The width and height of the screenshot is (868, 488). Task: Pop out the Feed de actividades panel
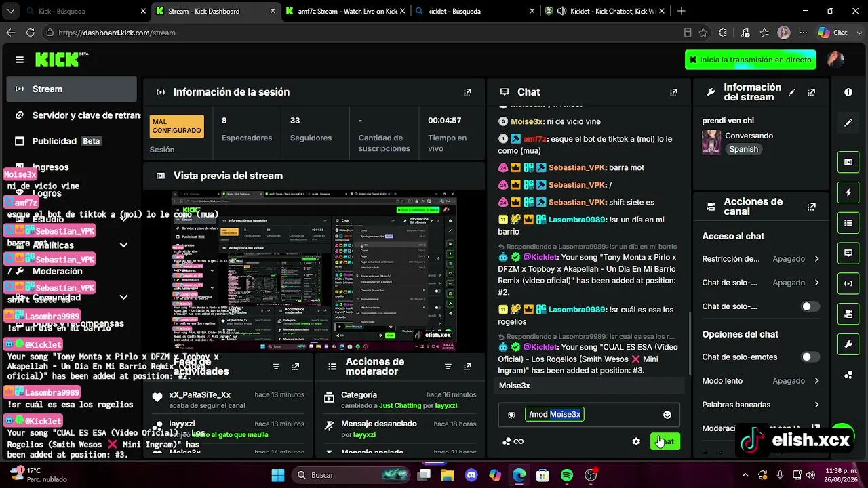click(x=296, y=367)
